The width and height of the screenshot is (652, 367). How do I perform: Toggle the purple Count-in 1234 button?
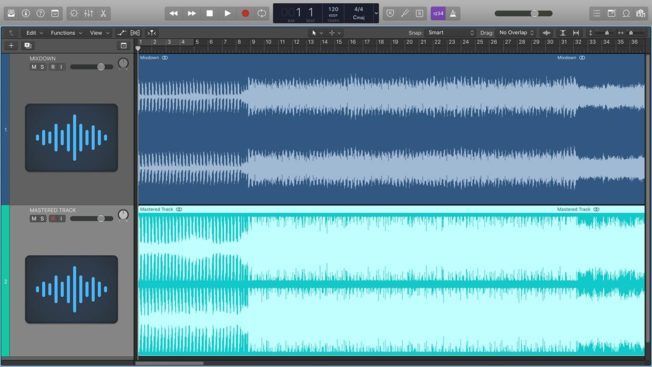438,13
